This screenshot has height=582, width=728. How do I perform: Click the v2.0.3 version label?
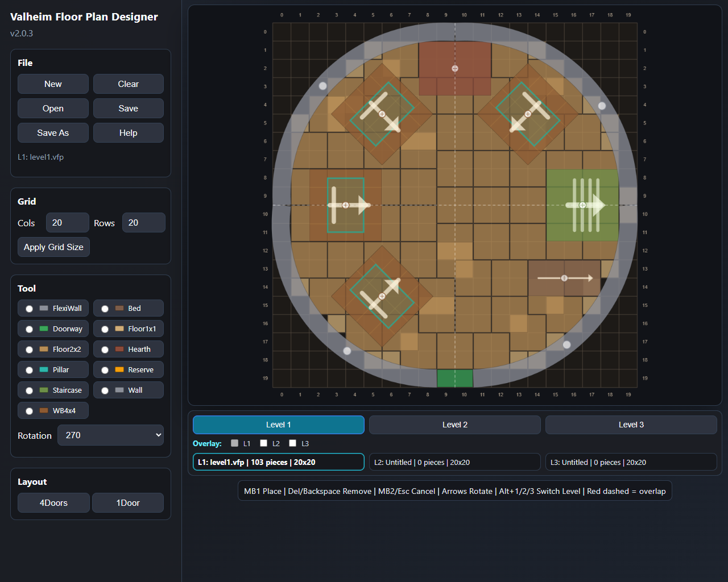click(x=22, y=34)
